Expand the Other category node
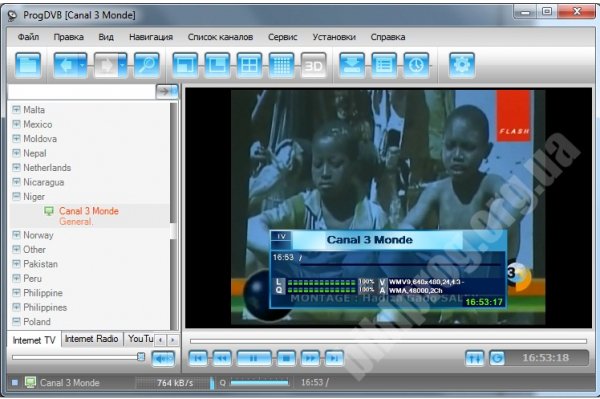 [x=16, y=249]
